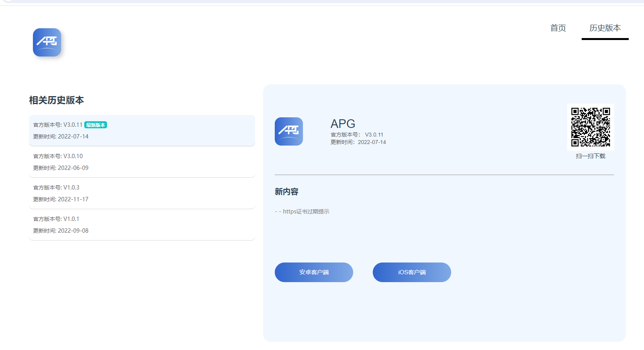
Task: Click update date 2022-06-09
Action: coord(61,168)
